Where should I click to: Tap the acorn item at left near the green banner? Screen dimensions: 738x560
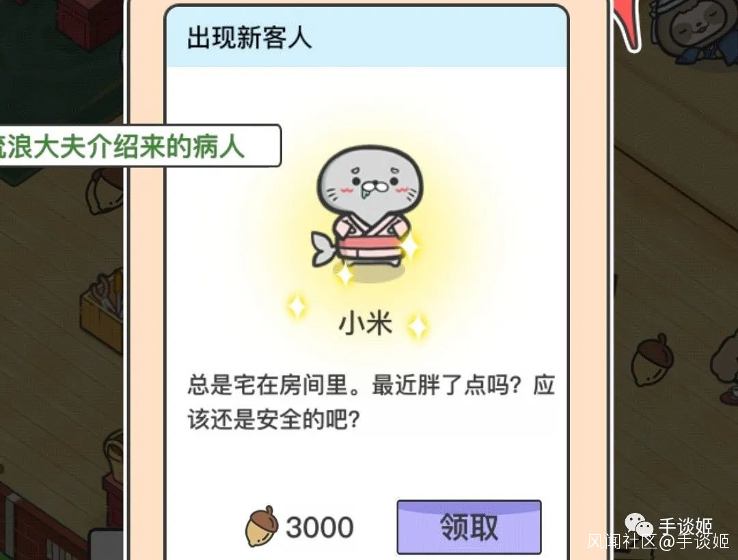point(105,192)
